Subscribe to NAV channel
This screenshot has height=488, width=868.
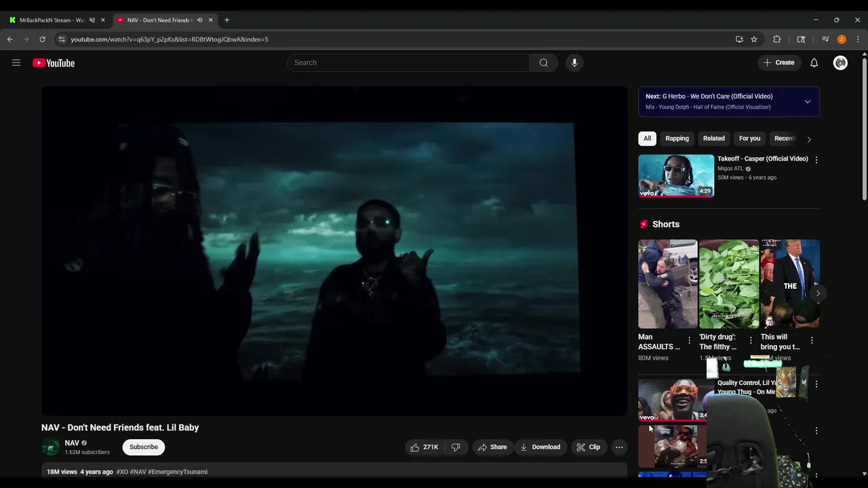(144, 447)
